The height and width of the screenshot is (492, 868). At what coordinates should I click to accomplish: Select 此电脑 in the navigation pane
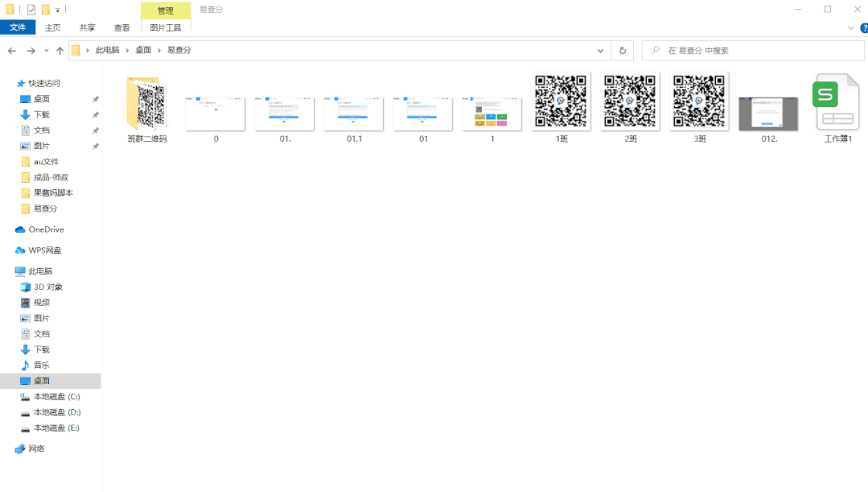[x=40, y=271]
